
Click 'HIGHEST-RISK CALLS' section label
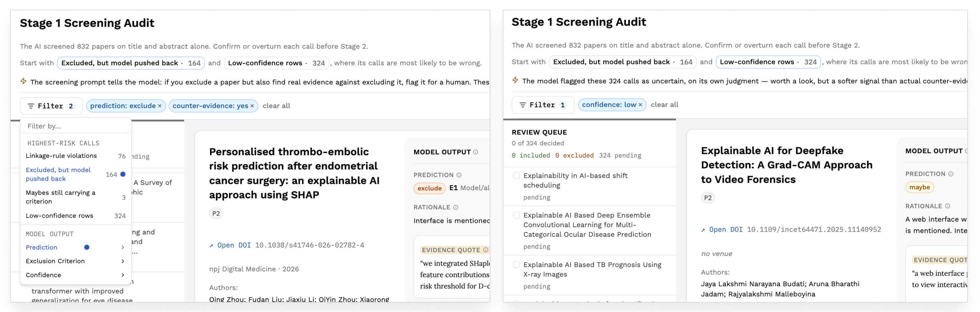tap(63, 143)
